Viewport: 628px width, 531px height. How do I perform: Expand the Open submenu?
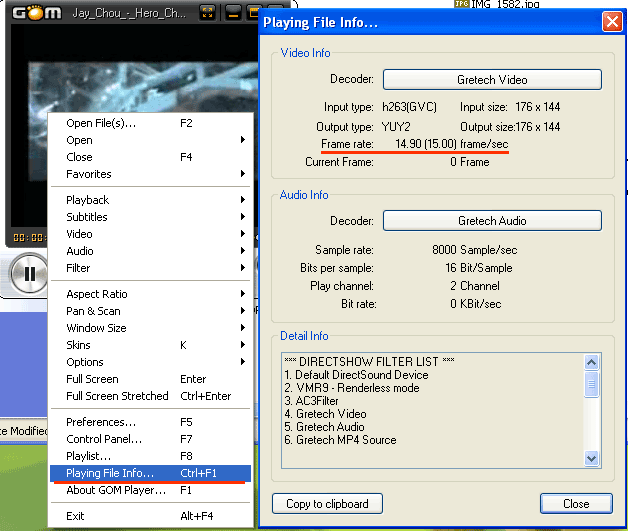150,140
